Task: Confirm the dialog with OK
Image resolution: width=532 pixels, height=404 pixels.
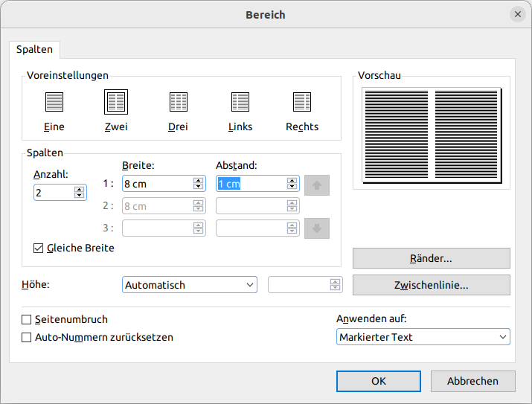Action: click(379, 381)
